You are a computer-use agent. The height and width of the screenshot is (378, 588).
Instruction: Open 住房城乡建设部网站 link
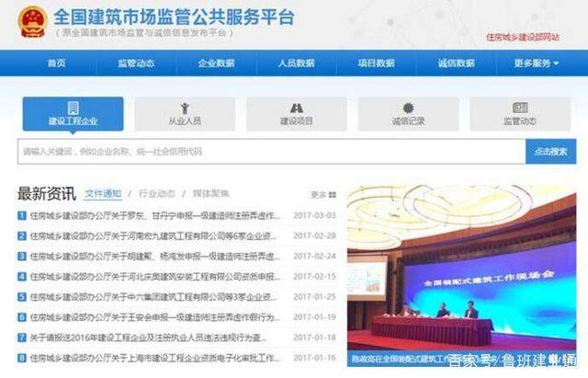point(523,37)
